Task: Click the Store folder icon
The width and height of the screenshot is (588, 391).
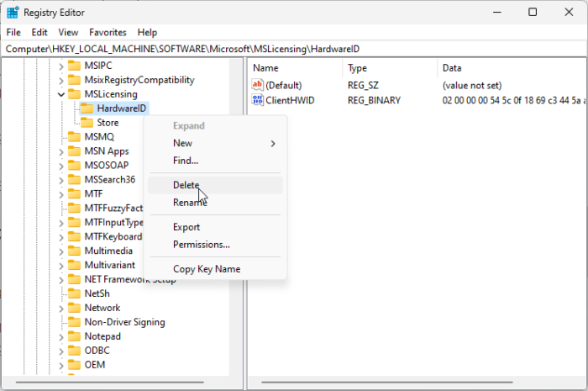Action: (x=87, y=123)
